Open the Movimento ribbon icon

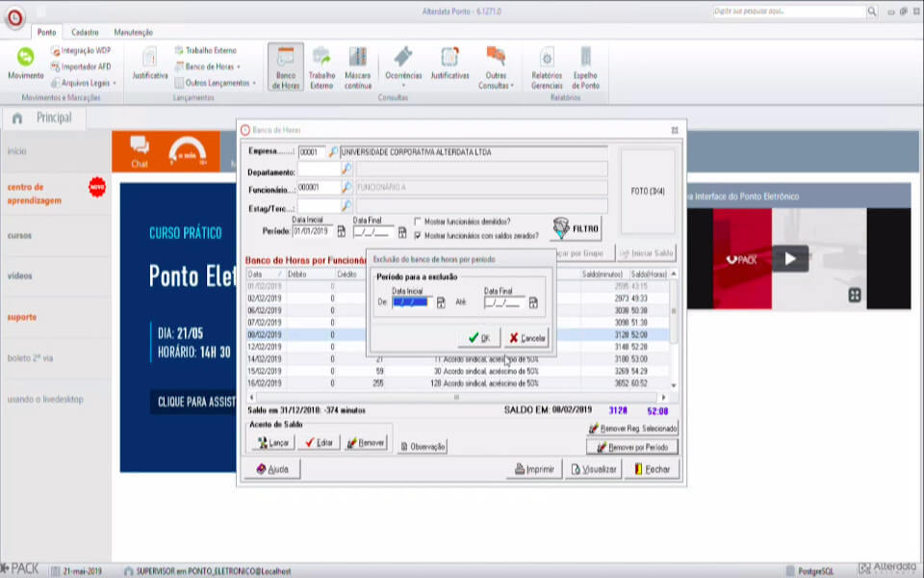tap(25, 64)
